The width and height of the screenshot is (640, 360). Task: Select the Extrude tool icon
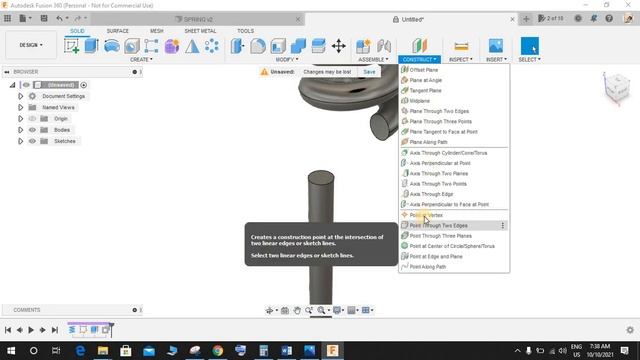tap(91, 46)
